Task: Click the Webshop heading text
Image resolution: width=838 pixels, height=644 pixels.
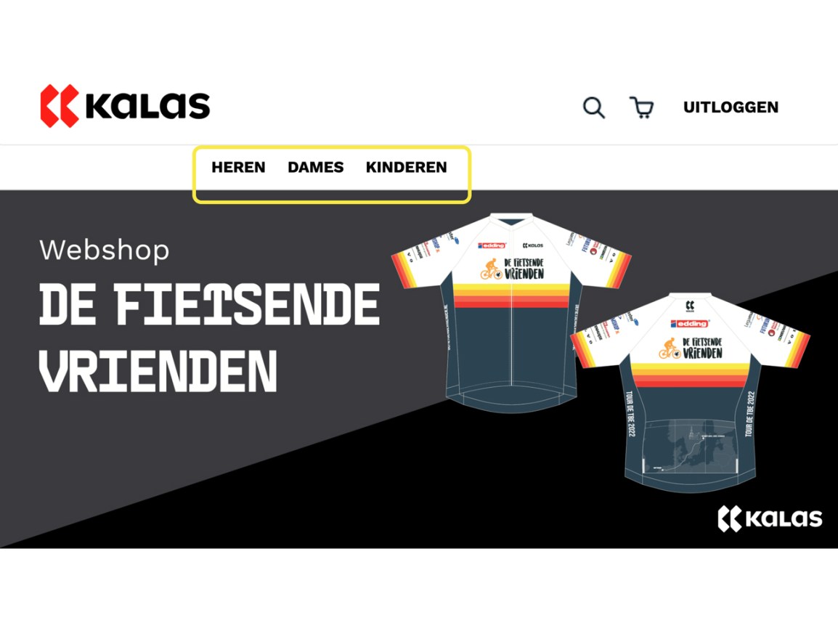Action: [x=105, y=250]
